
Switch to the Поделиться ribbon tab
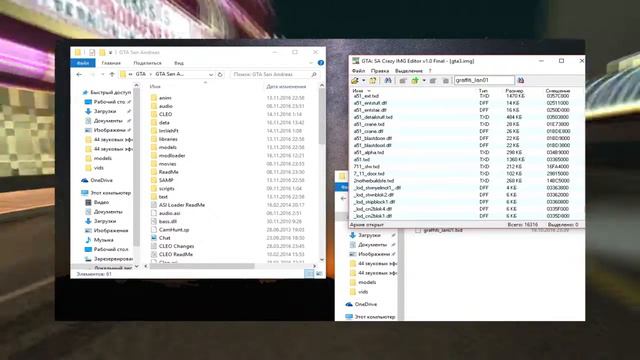coord(147,63)
